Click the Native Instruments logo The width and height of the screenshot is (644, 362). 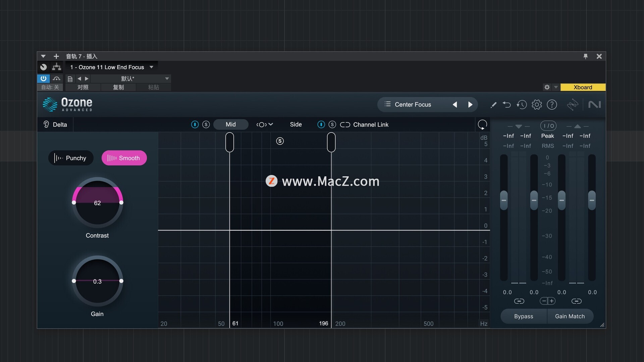(x=594, y=105)
